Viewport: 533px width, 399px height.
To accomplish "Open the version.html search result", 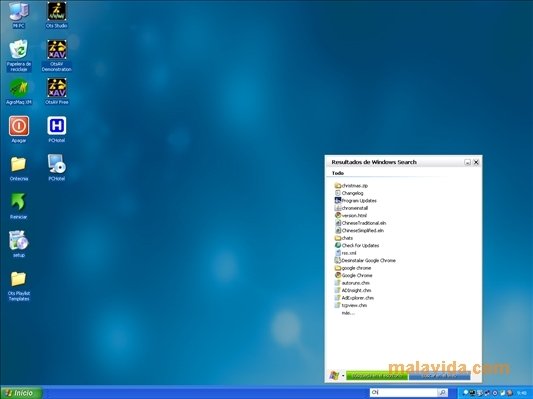I will coord(350,215).
